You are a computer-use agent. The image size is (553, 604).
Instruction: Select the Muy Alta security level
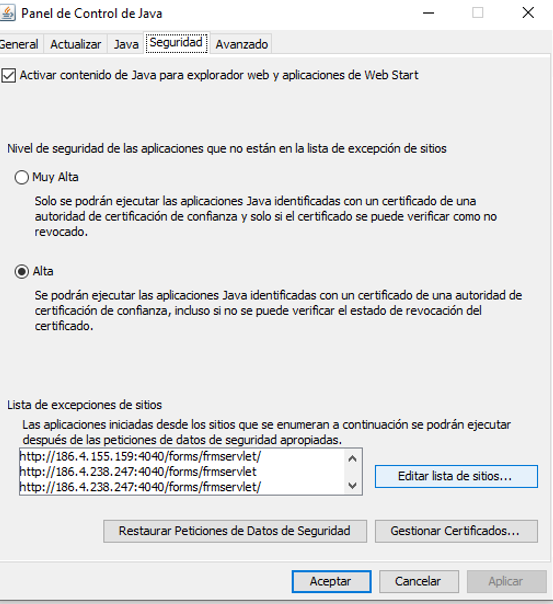click(22, 177)
